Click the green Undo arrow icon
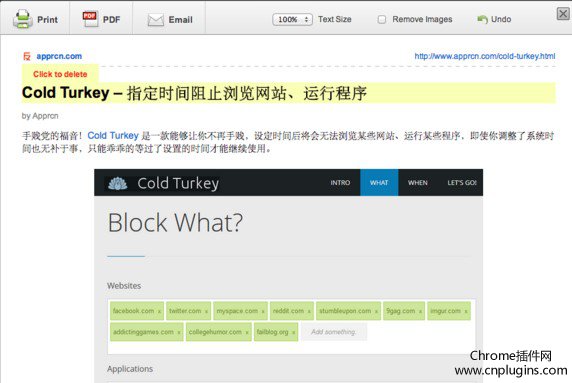 pyautogui.click(x=482, y=19)
